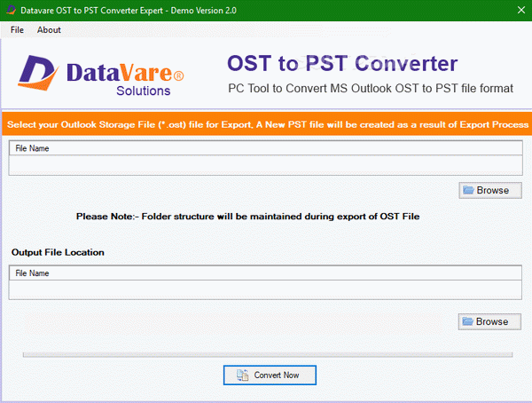This screenshot has height=403, width=532.
Task: Click the DataVare Solutions logo
Action: (x=101, y=75)
